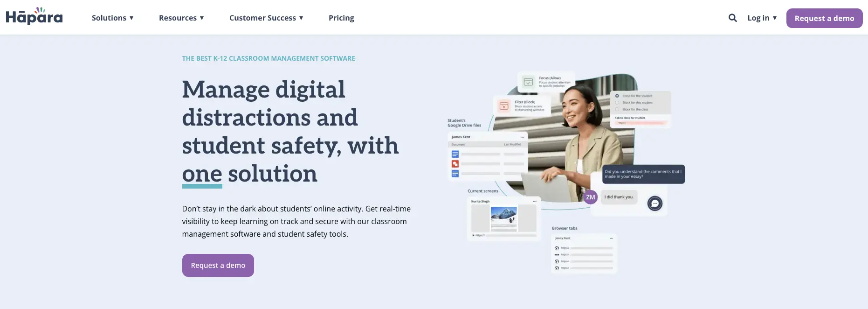The height and width of the screenshot is (309, 868).
Task: Click the 'I did thank you.' message
Action: tap(619, 197)
